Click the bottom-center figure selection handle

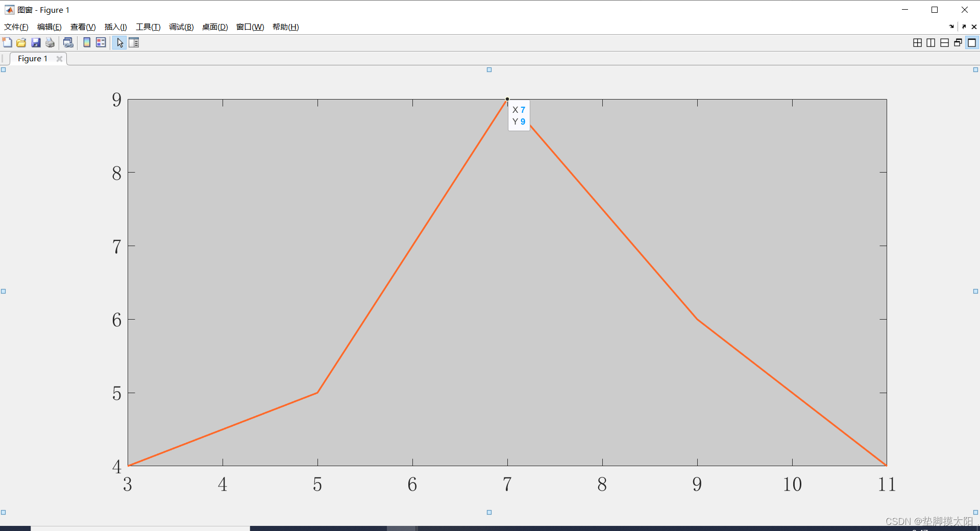pyautogui.click(x=489, y=512)
